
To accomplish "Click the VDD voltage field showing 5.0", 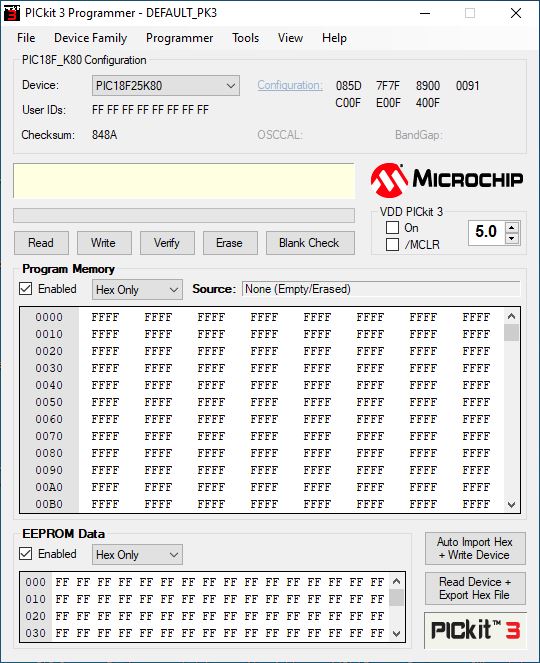I will (x=486, y=232).
